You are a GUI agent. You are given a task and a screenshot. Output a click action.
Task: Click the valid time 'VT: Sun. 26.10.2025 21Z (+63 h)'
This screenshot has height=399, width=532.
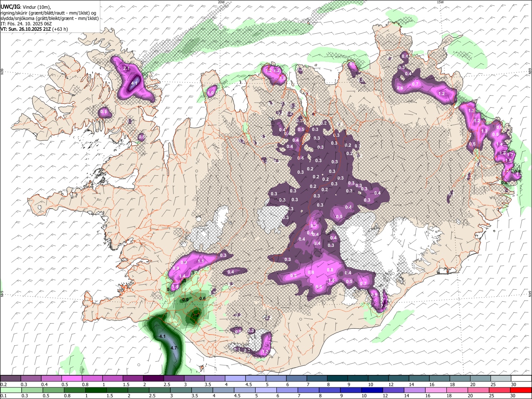click(34, 29)
